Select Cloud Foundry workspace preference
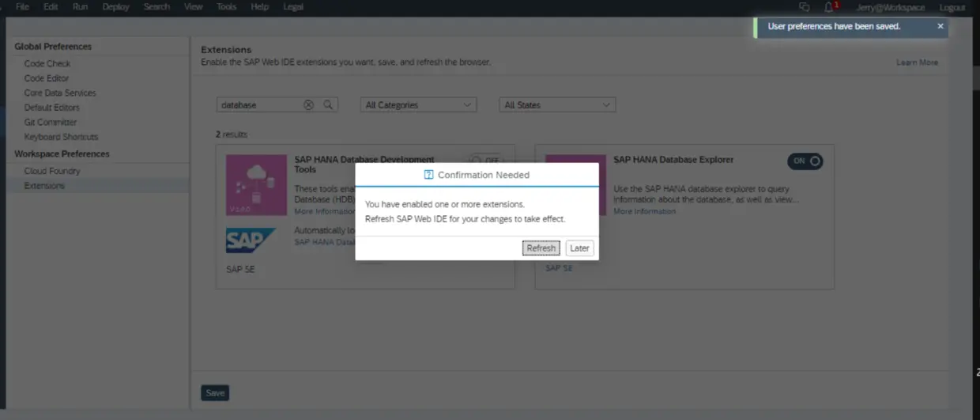980x420 pixels. point(52,171)
